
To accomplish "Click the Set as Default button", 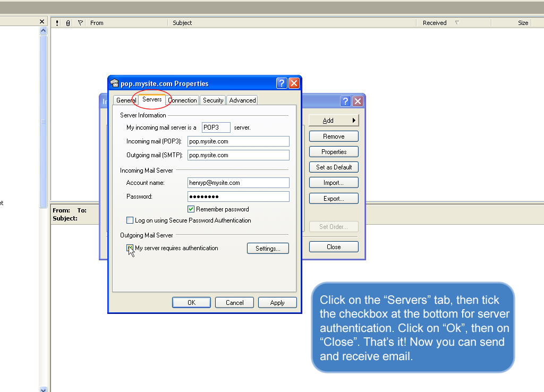I will 334,167.
